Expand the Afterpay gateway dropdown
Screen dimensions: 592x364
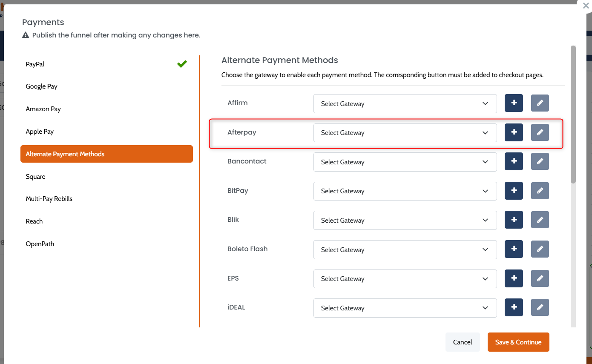405,133
